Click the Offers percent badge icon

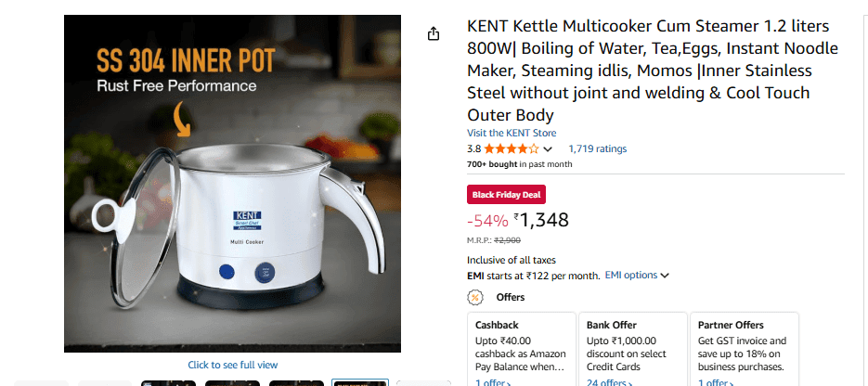click(475, 298)
